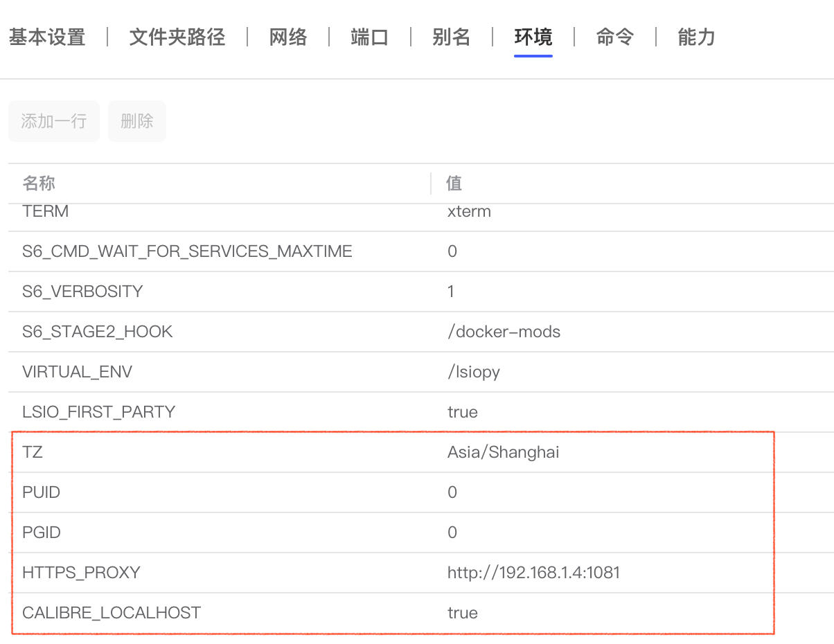Open the 文件夹路径 tab
This screenshot has height=644, width=834.
(x=177, y=38)
